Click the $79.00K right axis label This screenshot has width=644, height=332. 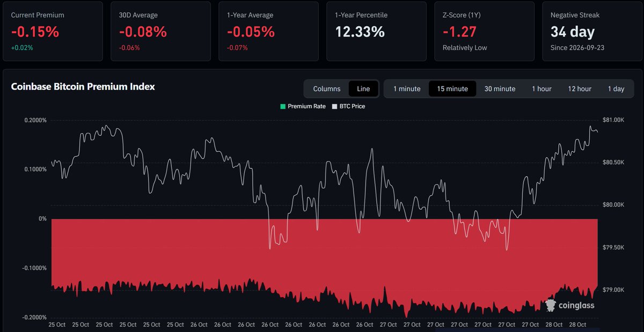(613, 290)
